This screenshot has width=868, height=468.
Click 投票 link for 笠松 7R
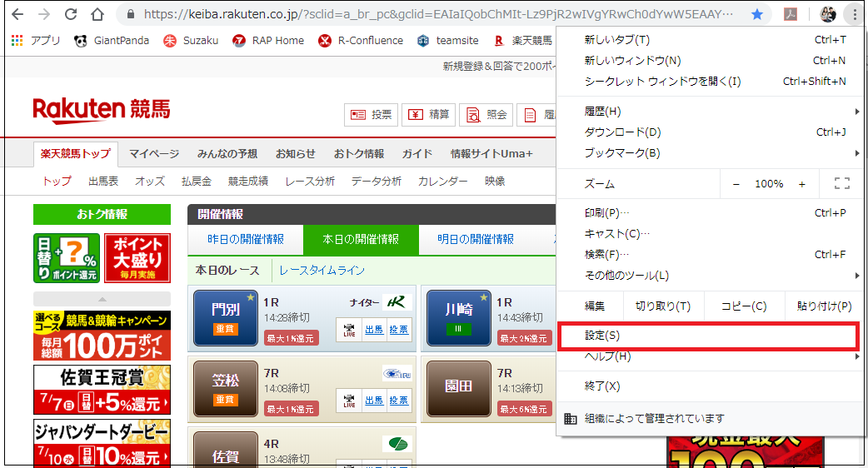pyautogui.click(x=398, y=401)
